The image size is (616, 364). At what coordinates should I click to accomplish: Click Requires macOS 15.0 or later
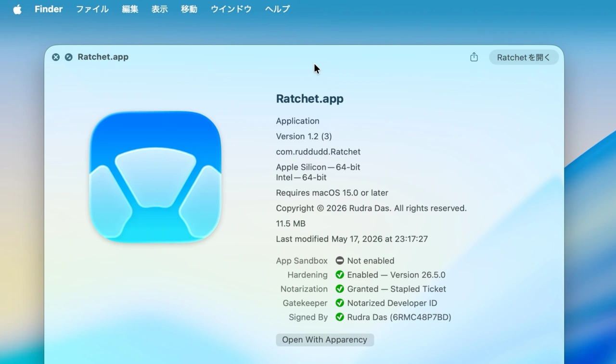pos(332,193)
